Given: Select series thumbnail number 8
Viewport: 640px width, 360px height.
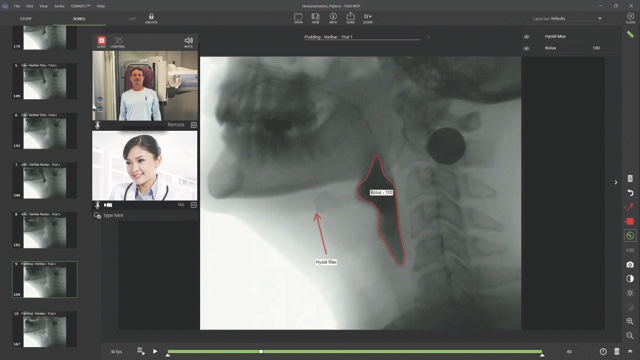Looking at the screenshot, I should tap(45, 230).
